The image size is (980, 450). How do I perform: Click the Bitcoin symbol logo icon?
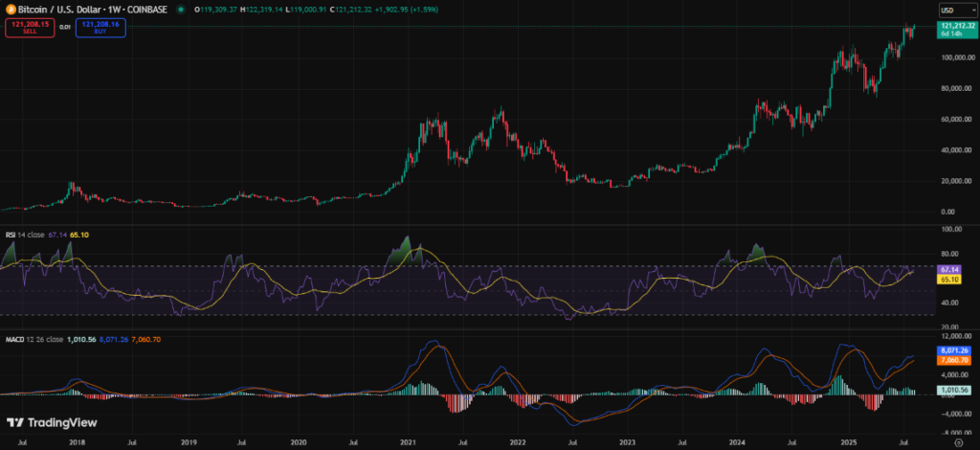pyautogui.click(x=10, y=10)
